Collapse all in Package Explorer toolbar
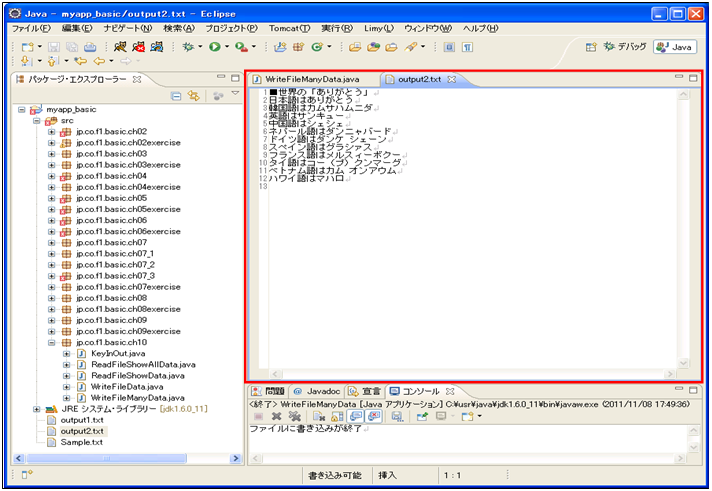Viewport: 712px width, 491px height. tap(176, 96)
